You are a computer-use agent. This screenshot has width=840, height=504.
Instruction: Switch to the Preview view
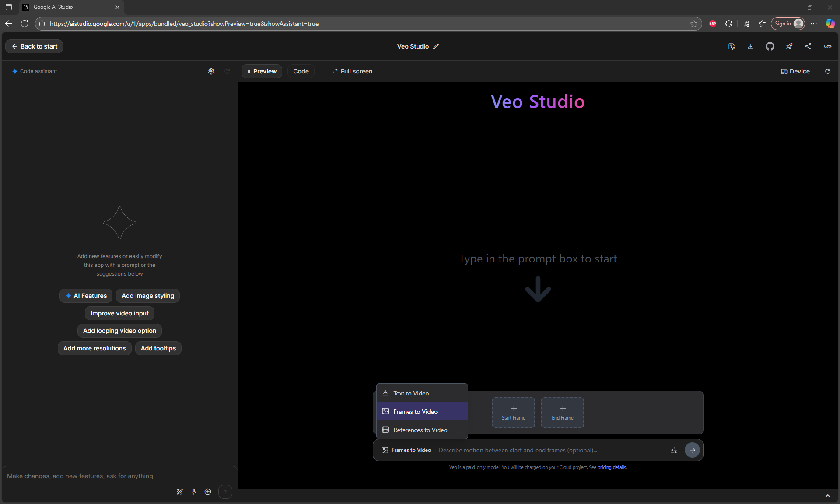tap(262, 71)
